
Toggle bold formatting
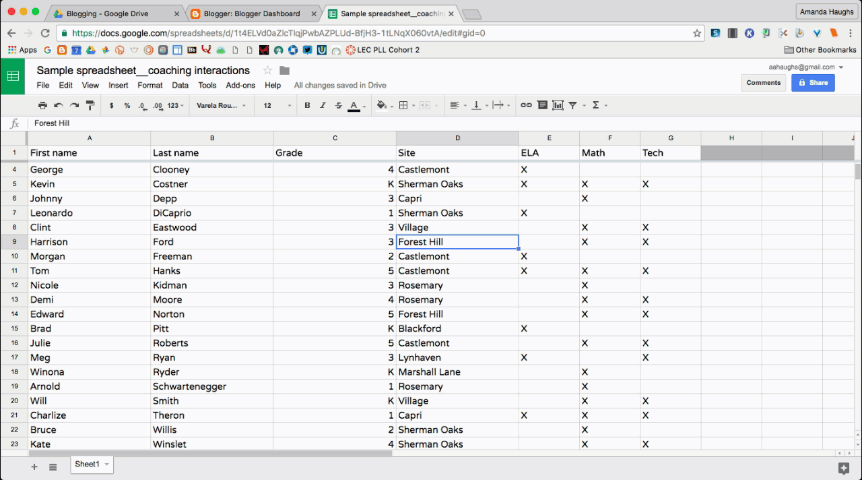(307, 105)
